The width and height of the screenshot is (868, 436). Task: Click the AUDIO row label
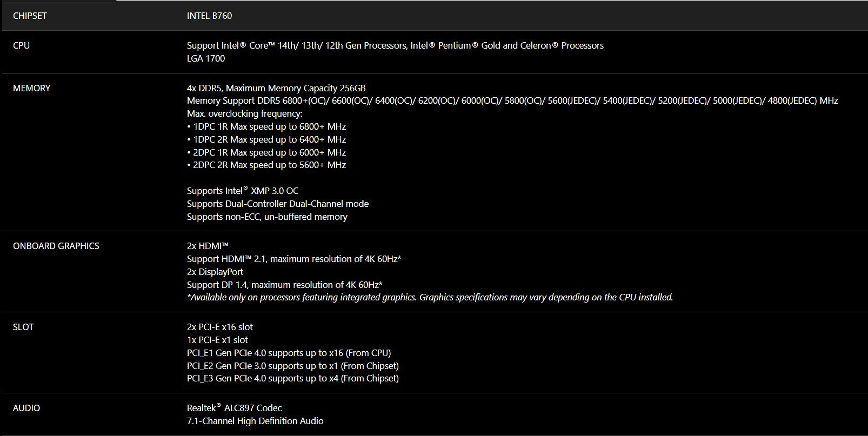click(26, 408)
